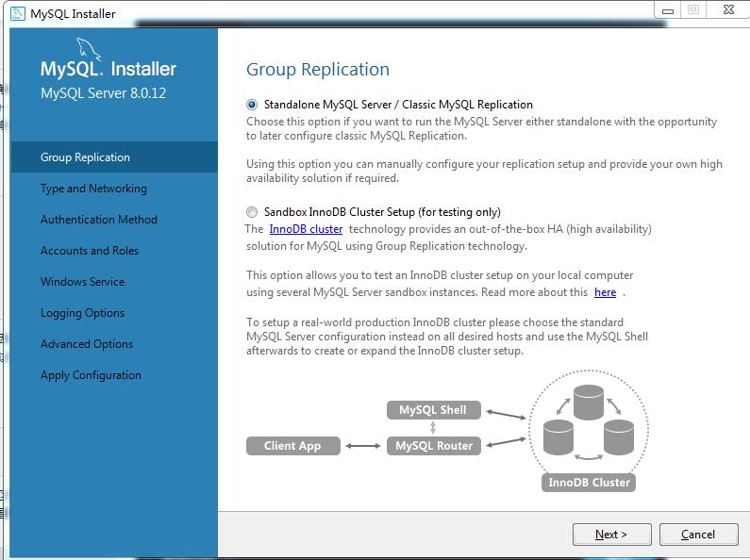Click the InnoDB Cluster database diagram
Screen dimensions: 750x560
(589, 424)
